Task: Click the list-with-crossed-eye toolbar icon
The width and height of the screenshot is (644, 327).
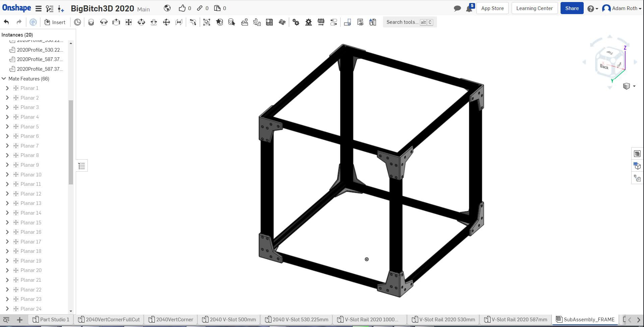Action: [360, 22]
